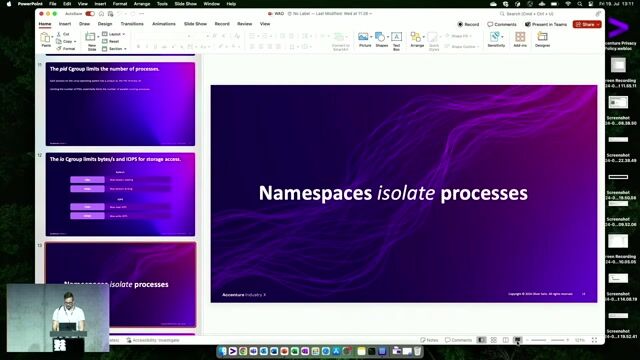The width and height of the screenshot is (640, 360).
Task: Toggle the AutoSave switch
Action: click(90, 14)
